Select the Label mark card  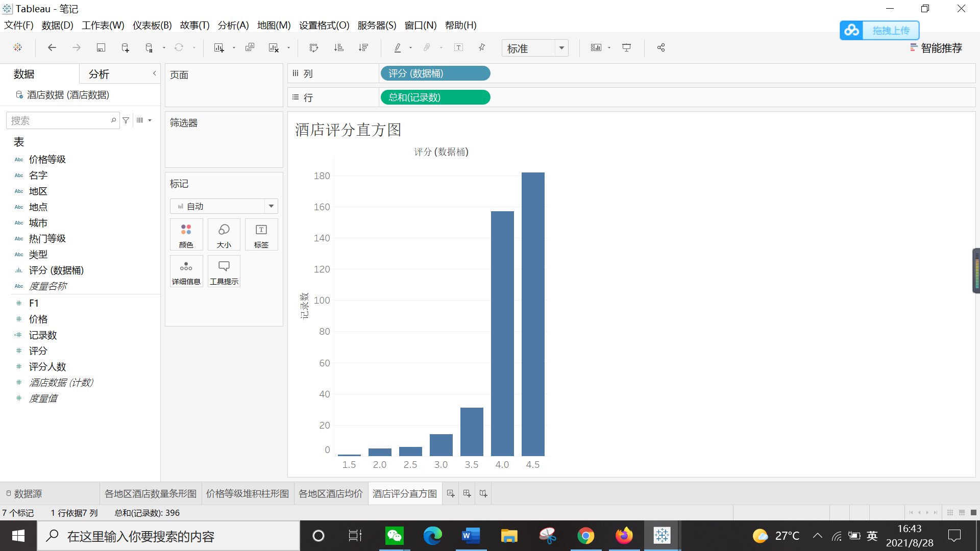(261, 234)
